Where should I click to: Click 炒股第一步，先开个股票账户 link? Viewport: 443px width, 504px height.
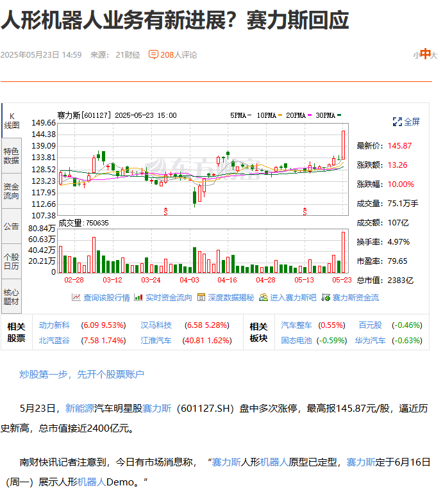[81, 375]
